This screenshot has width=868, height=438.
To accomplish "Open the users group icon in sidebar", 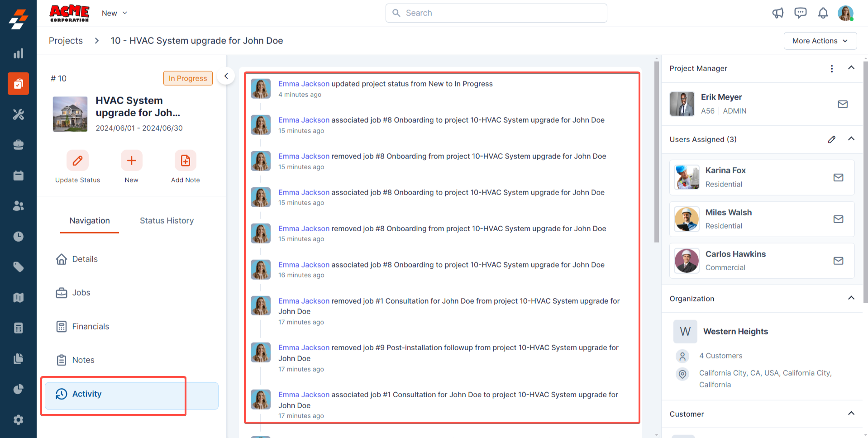I will pos(18,206).
